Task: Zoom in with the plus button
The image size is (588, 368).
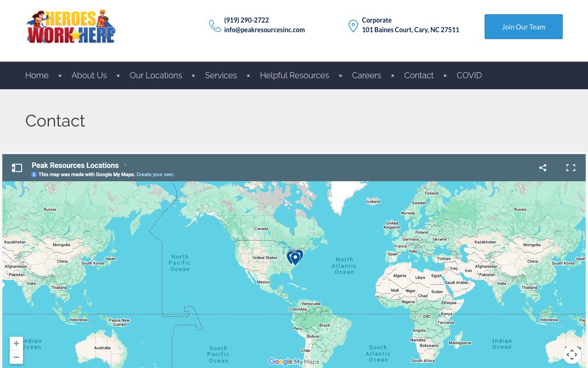Action: (16, 344)
